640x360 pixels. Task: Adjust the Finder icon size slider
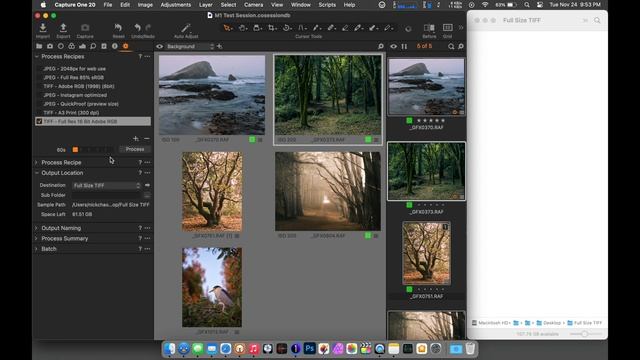[x=585, y=334]
